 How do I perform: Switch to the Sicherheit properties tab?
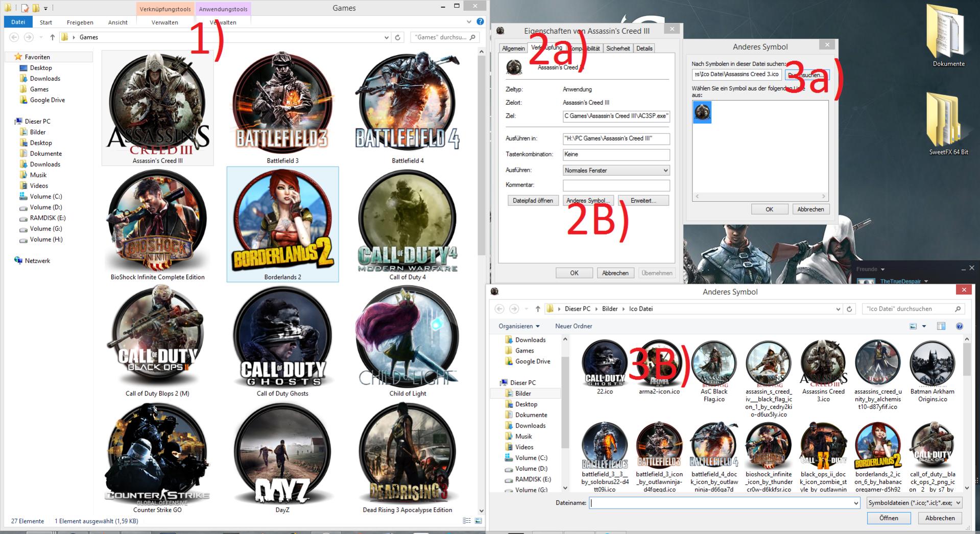point(618,49)
